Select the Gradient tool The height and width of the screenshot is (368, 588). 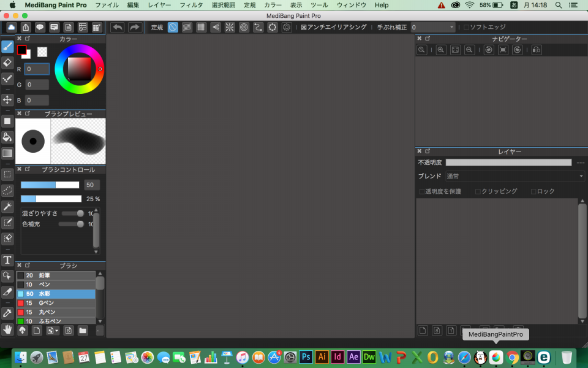tap(7, 153)
